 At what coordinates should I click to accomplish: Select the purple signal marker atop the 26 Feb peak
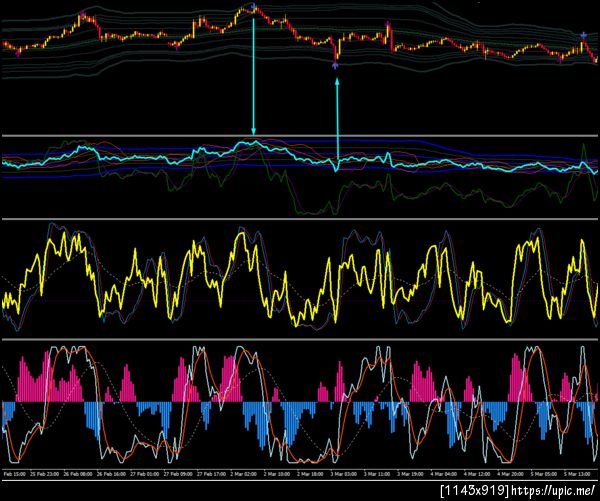coord(82,15)
